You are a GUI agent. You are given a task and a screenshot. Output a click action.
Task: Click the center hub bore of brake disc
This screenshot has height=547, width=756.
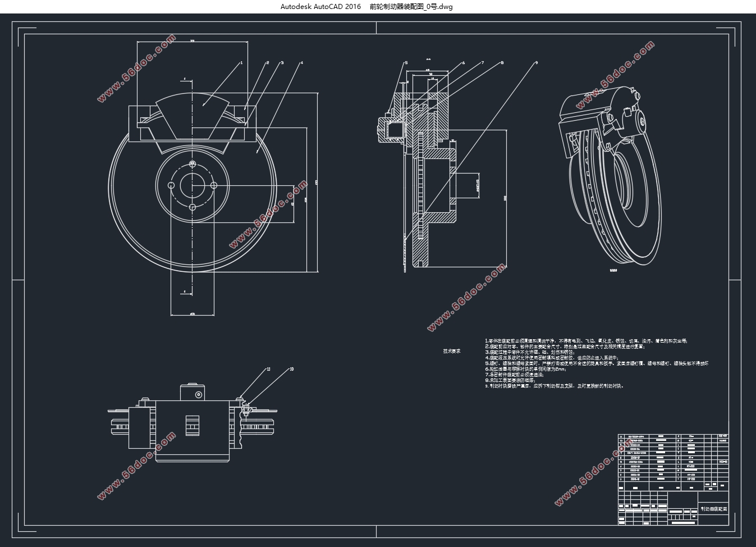(x=192, y=186)
